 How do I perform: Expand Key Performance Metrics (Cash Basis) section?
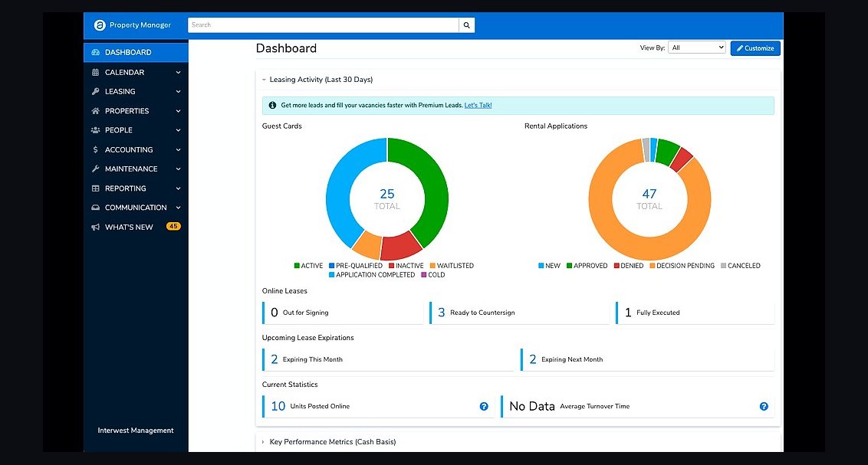pos(264,442)
